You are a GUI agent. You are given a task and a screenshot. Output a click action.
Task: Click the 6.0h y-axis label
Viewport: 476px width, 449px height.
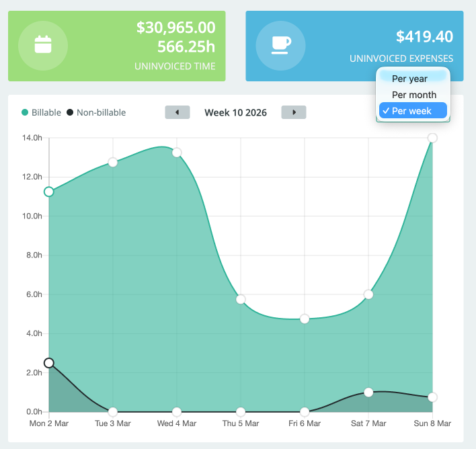pos(34,294)
